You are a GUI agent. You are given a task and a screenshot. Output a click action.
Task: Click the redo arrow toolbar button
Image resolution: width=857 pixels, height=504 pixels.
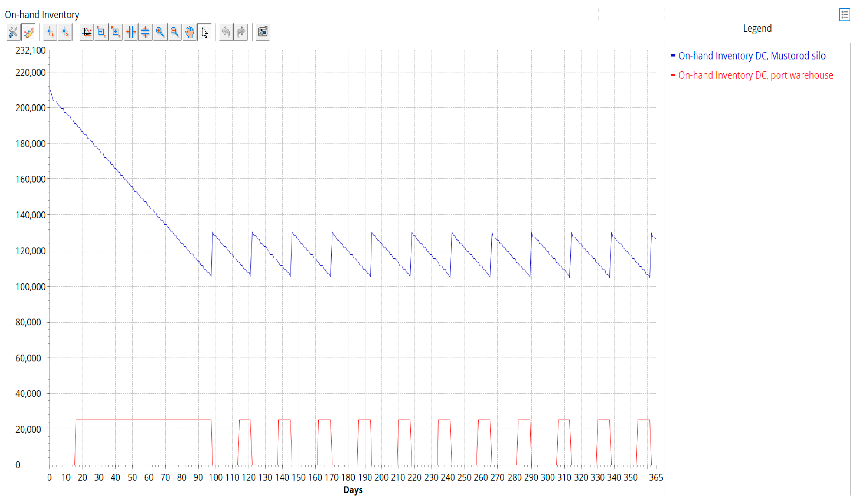(241, 32)
